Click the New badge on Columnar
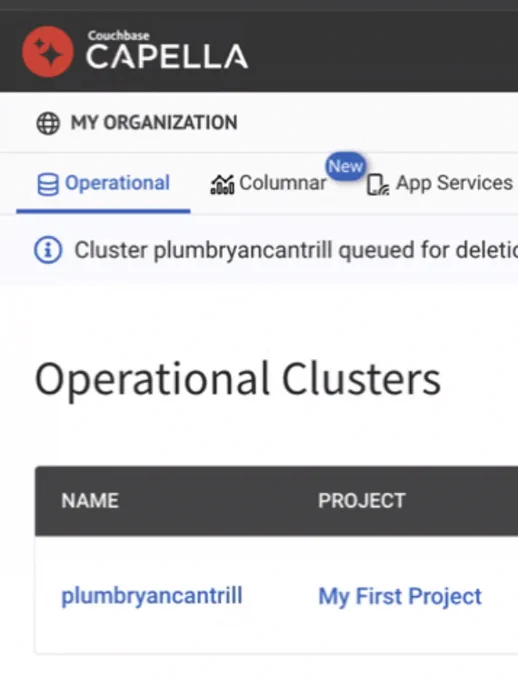This screenshot has width=518, height=680. click(x=346, y=166)
